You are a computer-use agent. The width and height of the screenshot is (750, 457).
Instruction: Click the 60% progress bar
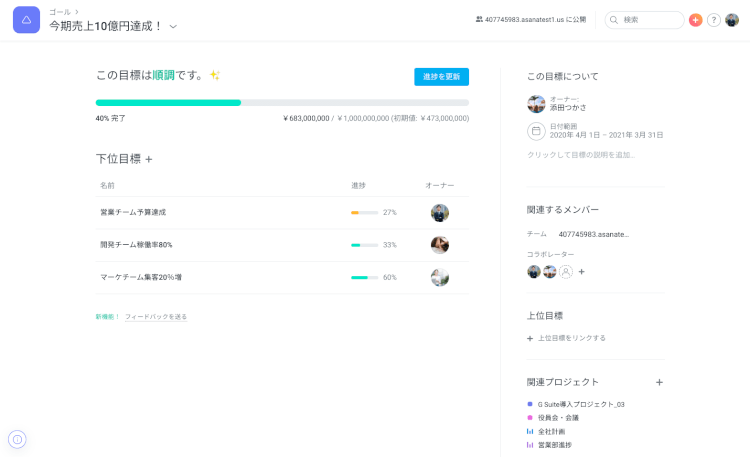(364, 278)
